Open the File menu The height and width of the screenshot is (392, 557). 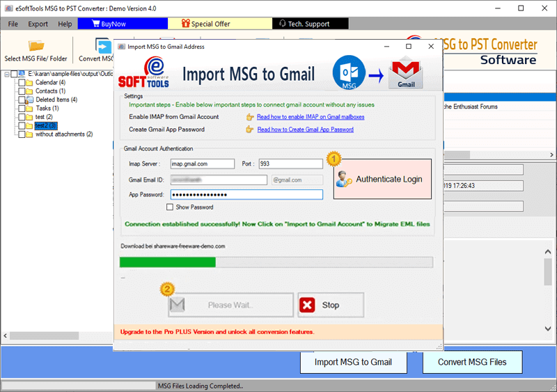tap(13, 24)
